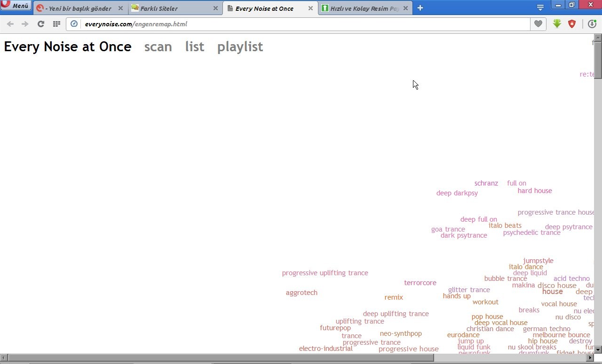Image resolution: width=602 pixels, height=364 pixels.
Task: Switch to 'Every Noise at Once' tab
Action: (x=270, y=8)
